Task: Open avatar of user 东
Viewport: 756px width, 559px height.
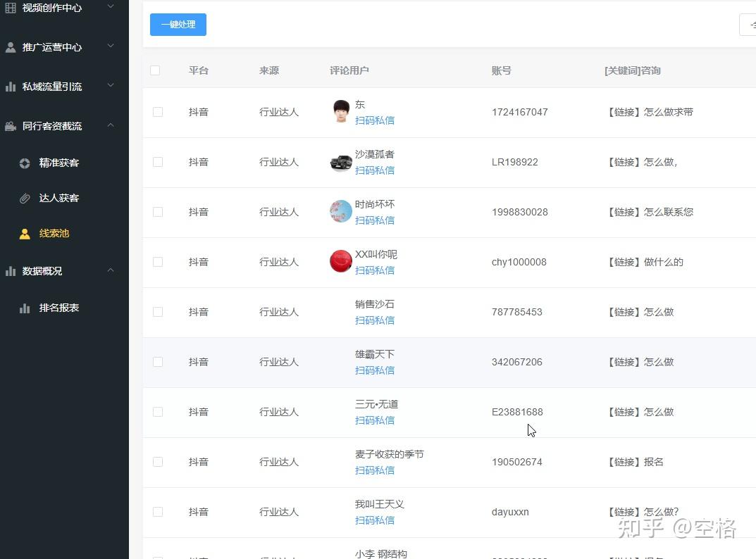Action: coord(341,111)
